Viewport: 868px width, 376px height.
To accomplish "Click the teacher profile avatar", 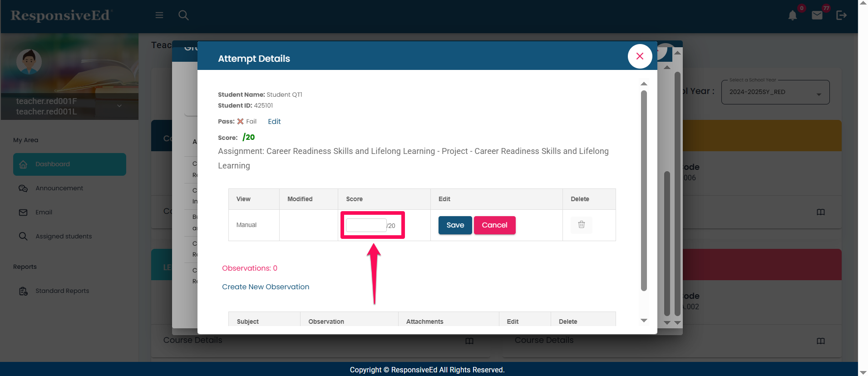I will 29,61.
